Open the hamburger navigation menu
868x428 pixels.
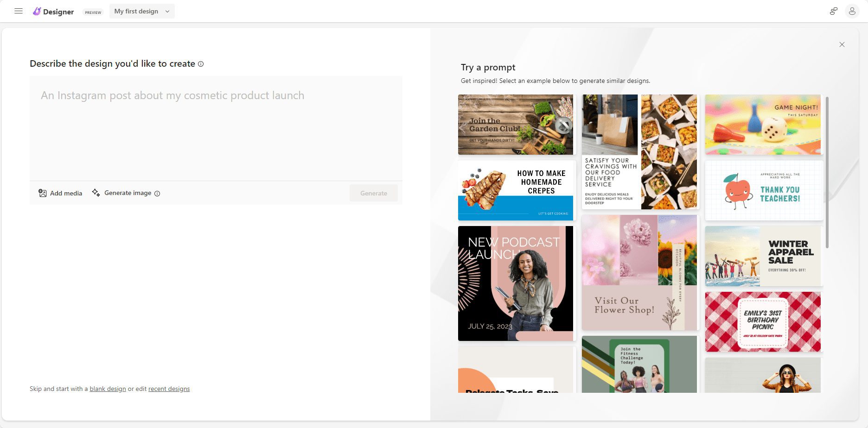click(19, 11)
